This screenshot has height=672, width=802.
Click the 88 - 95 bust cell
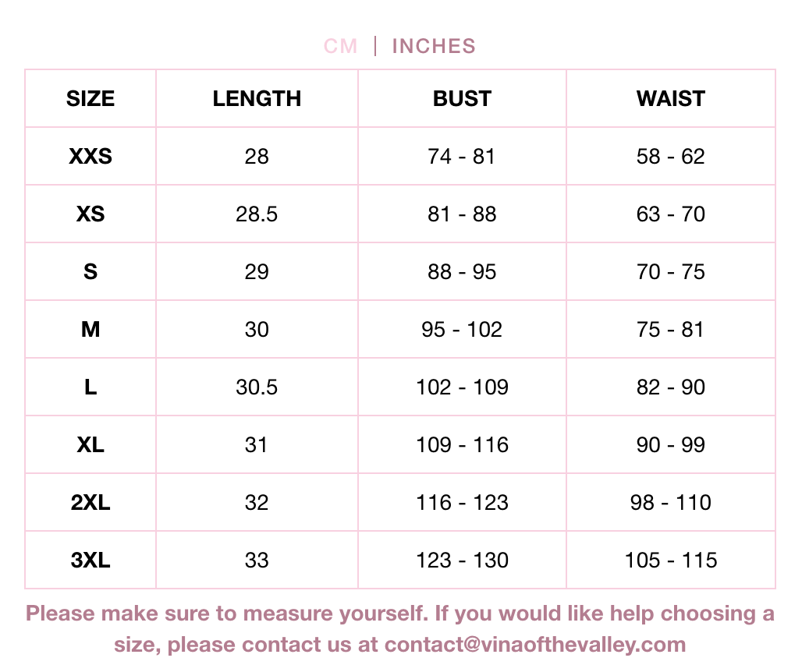pos(462,272)
